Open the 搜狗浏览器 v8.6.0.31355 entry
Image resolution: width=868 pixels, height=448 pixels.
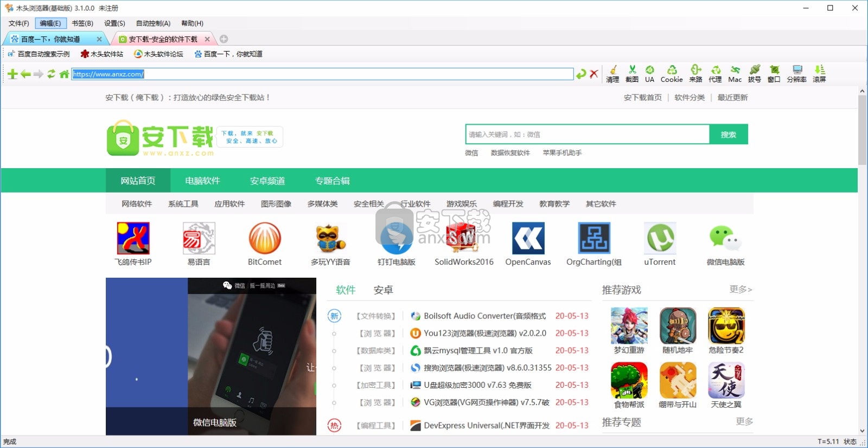[488, 368]
